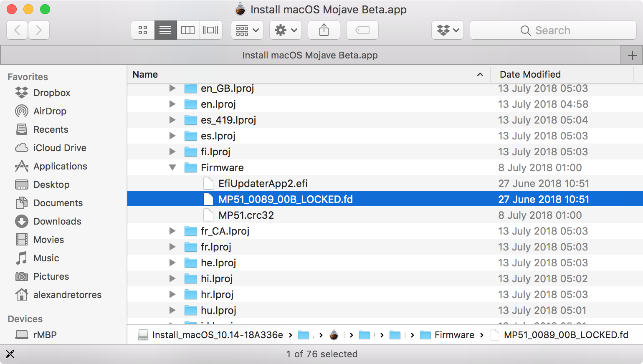Select the rMBP device in sidebar

pos(36,335)
